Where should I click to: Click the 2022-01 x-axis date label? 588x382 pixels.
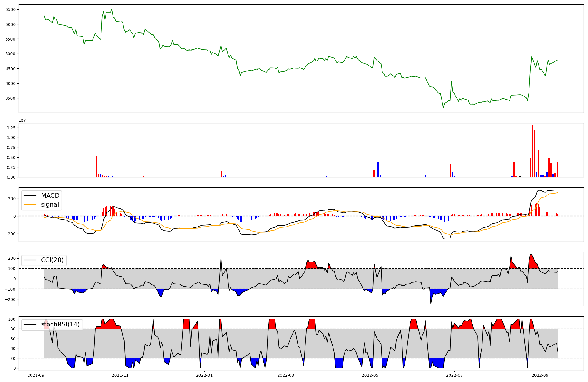tap(204, 375)
